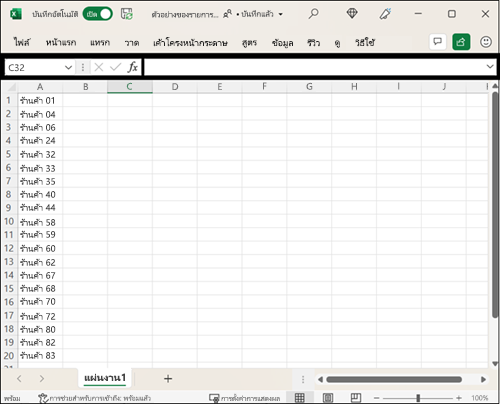
Task: Toggle the AutoSave switch off
Action: pyautogui.click(x=97, y=14)
